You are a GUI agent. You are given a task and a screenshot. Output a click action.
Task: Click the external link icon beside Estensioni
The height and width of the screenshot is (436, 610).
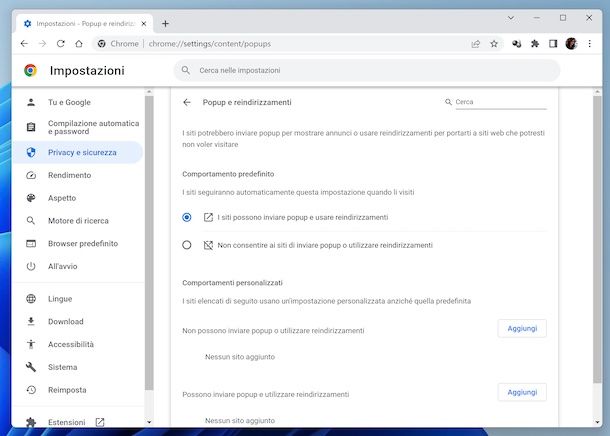(x=100, y=422)
